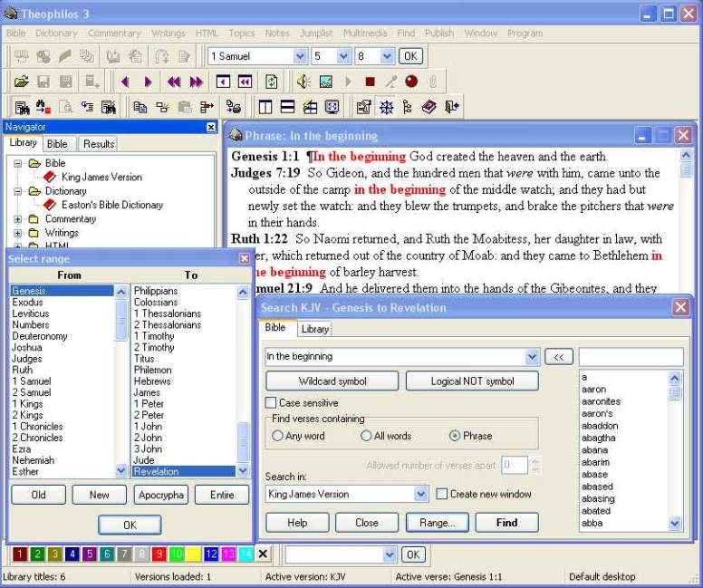Image resolution: width=703 pixels, height=588 pixels.
Task: Click the horizontal split window layout icon
Action: 287,107
